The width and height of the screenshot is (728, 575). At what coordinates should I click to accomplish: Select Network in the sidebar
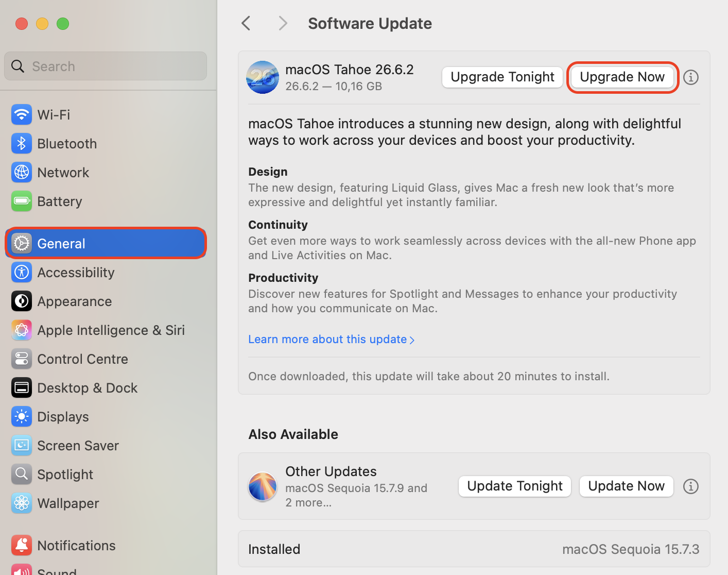click(106, 172)
